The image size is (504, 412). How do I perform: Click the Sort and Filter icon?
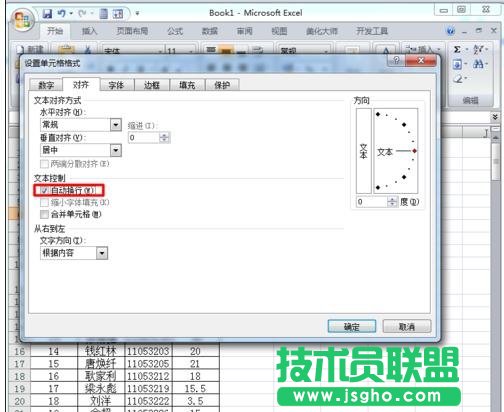[478, 50]
